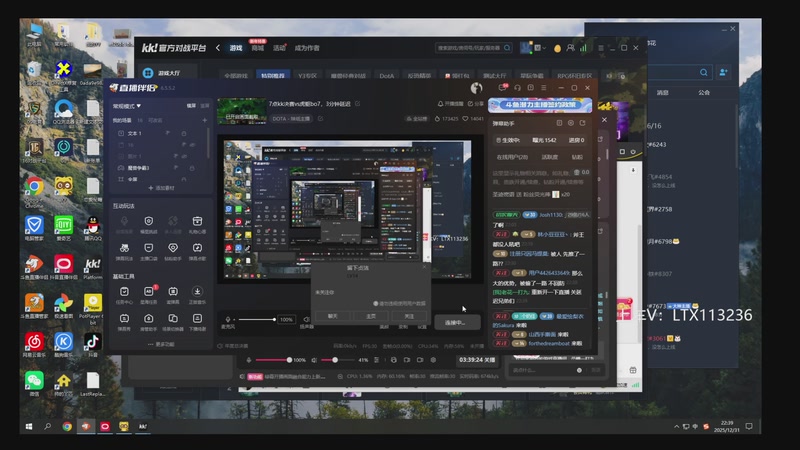Open the 麦克风 device dropdown arrow
This screenshot has width=800, height=450.
pos(235,319)
